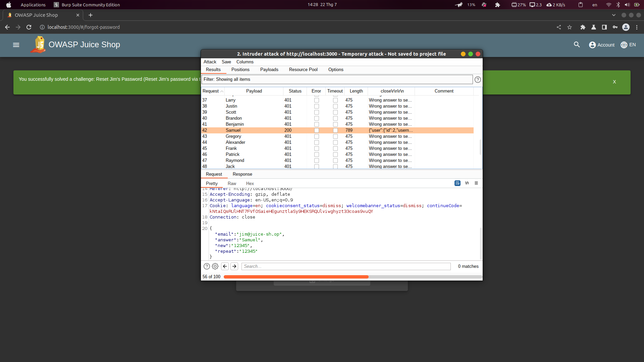Toggle Timeout checkbox in the Frank row
The image size is (644, 362).
pyautogui.click(x=335, y=148)
